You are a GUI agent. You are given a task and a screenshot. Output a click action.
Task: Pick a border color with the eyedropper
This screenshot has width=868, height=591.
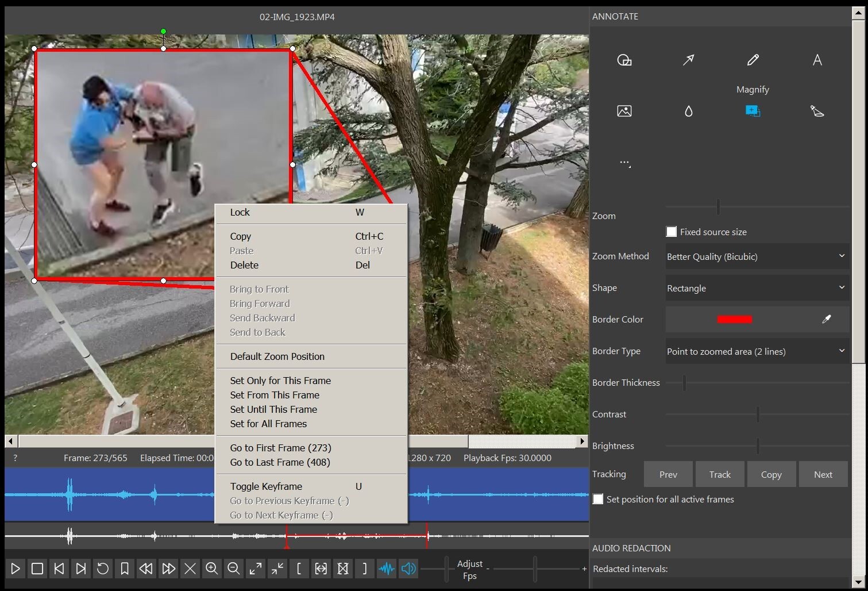[x=827, y=319]
